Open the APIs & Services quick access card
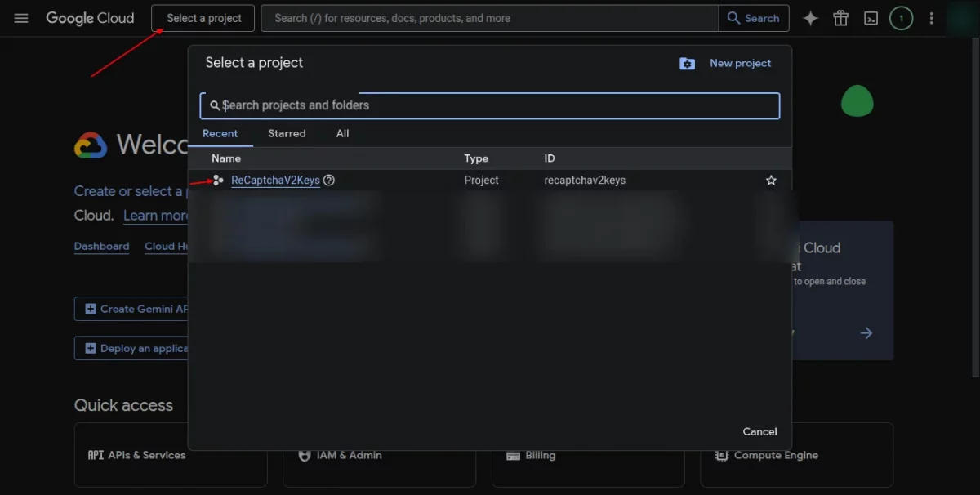This screenshot has height=495, width=980. coord(171,455)
